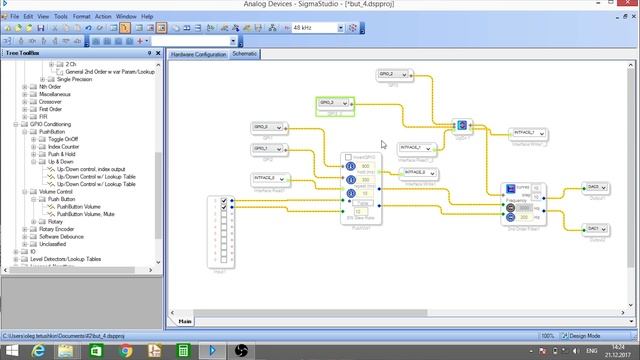The image size is (640, 360).
Task: Check Input channel 5 checkbox
Action: click(224, 233)
